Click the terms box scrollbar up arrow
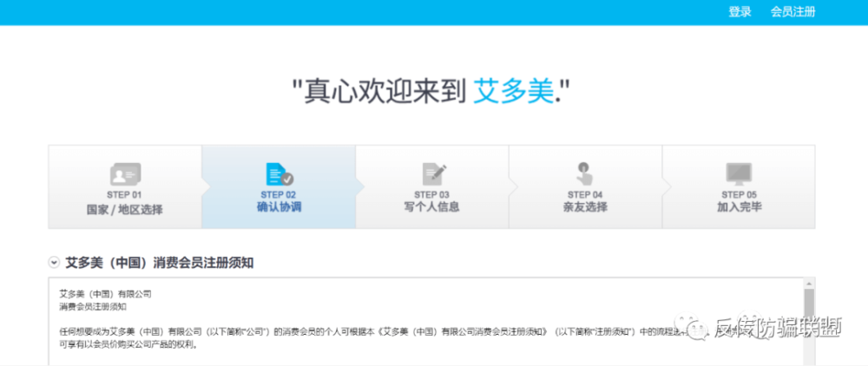Viewport: 868px width, 366px height. coord(809,283)
